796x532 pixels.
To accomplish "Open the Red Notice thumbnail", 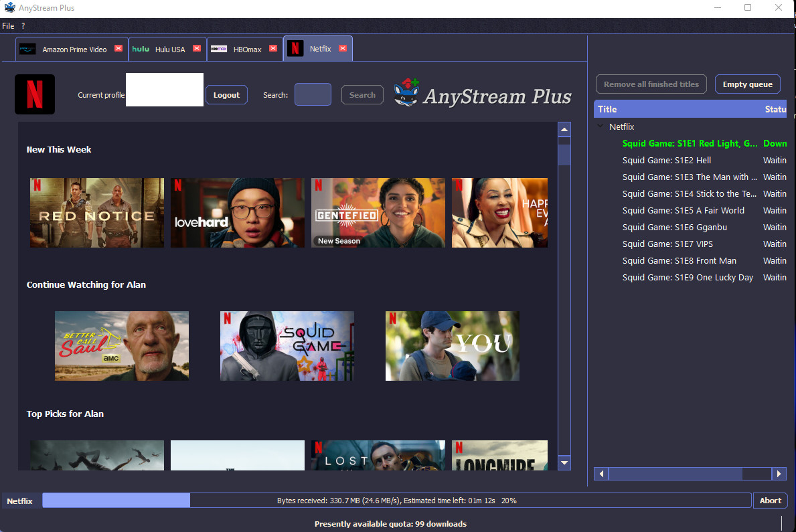I will [97, 213].
